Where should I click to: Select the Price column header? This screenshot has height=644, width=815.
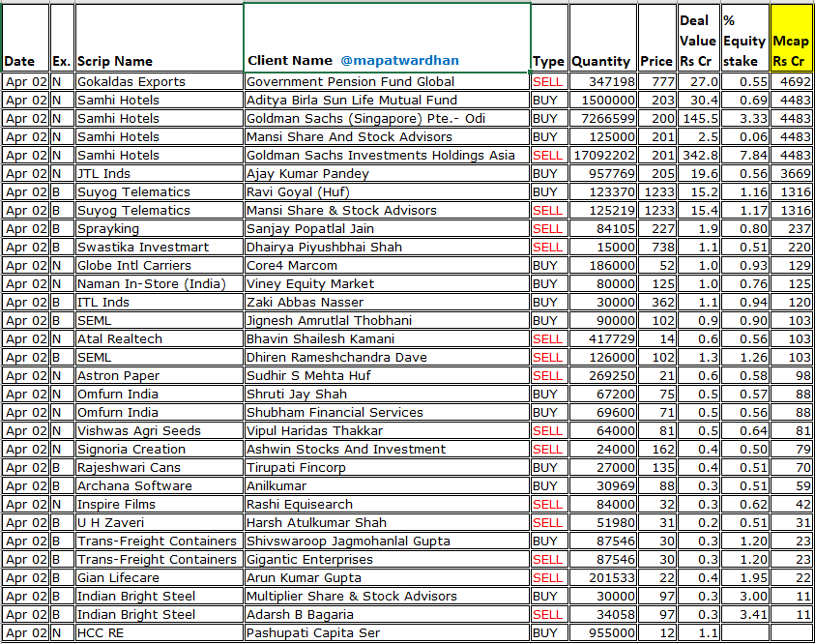657,38
